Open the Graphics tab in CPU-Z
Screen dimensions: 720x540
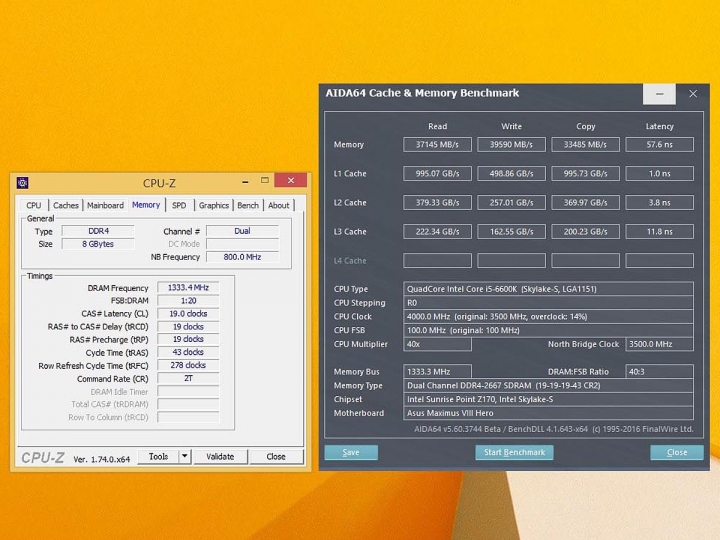click(213, 205)
